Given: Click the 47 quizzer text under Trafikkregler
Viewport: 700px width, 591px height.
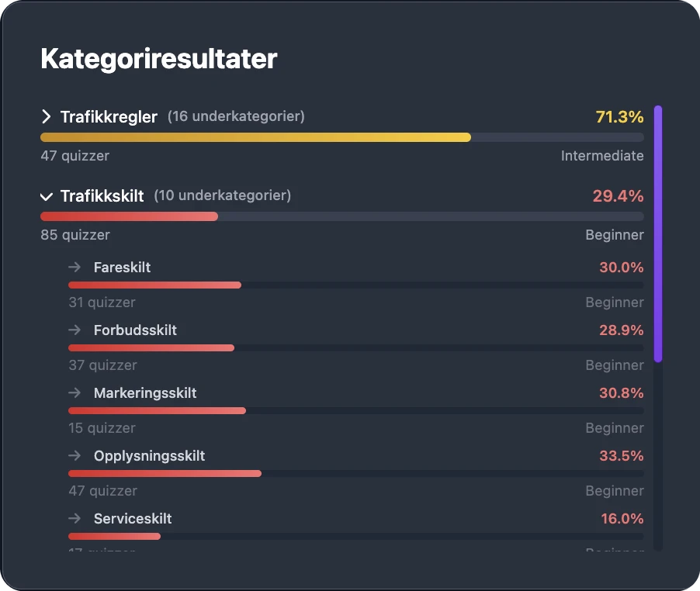Looking at the screenshot, I should pyautogui.click(x=75, y=155).
